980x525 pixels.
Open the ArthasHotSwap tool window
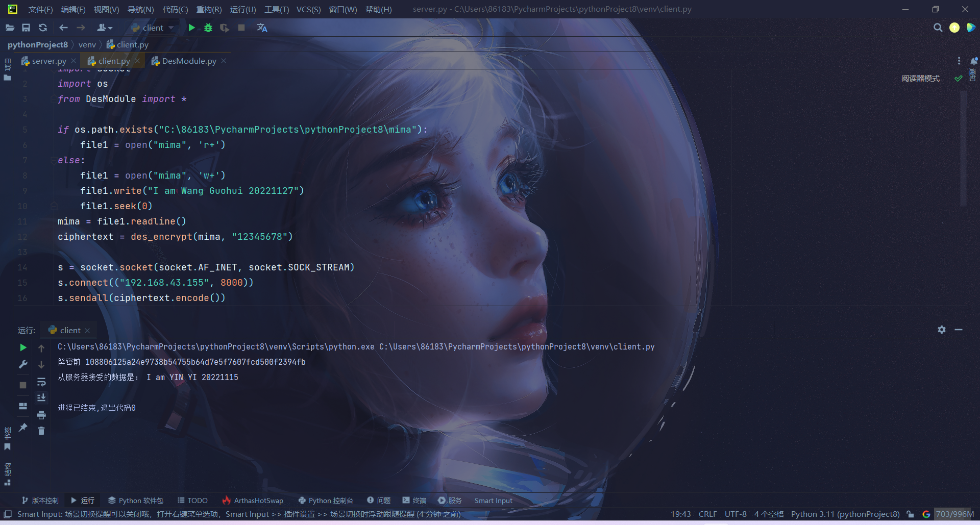pos(253,501)
